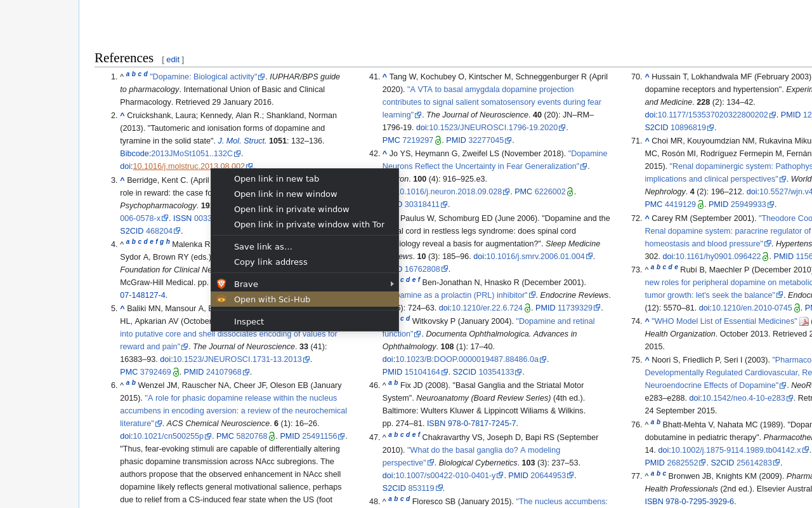Open PMC 5820768 link
Screen dimensions: 812x508
[253, 436]
